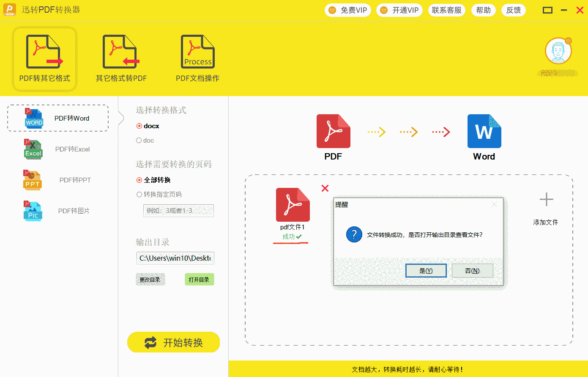Screen dimensions: 588x377
Task: Click the 添加文件 plus icon
Action: pyautogui.click(x=545, y=199)
